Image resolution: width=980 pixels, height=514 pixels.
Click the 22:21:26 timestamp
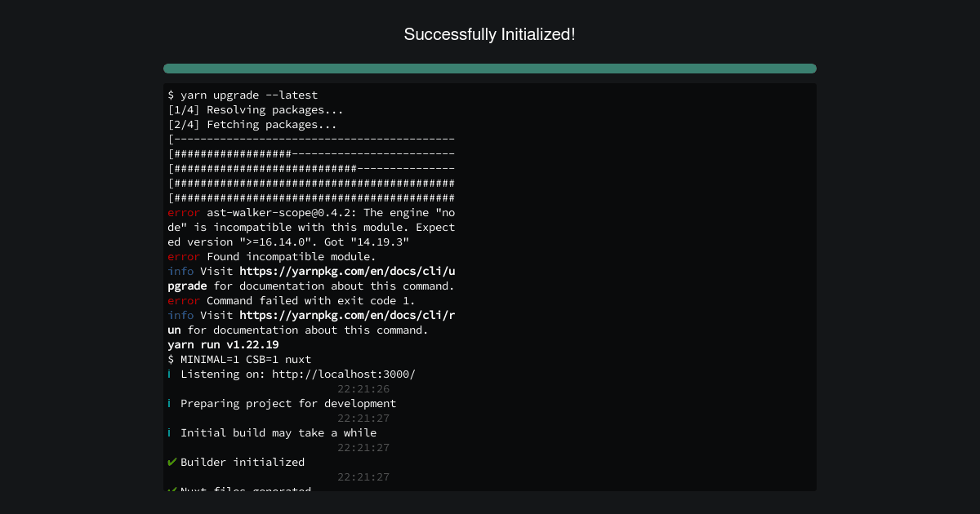point(363,388)
